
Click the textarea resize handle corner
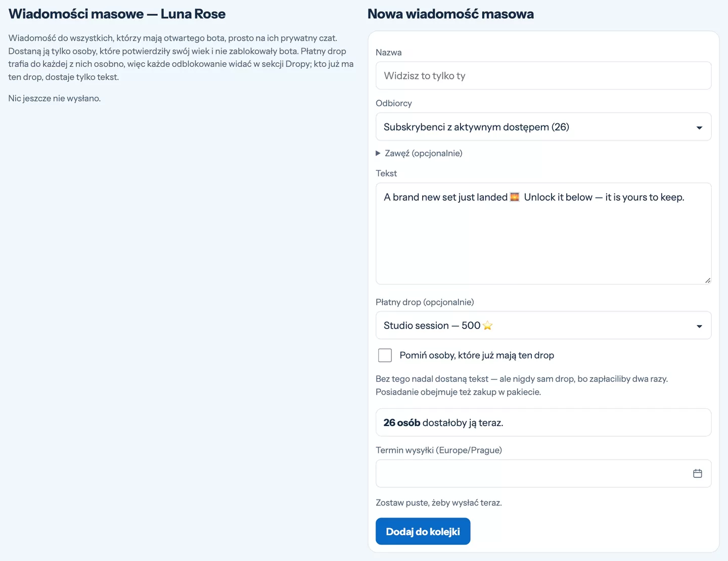pos(708,280)
